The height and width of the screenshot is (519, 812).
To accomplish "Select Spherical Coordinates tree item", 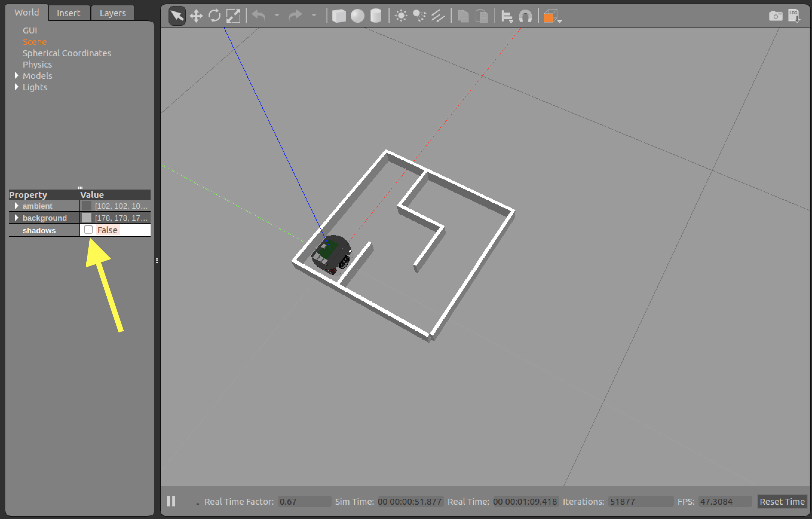I will tap(67, 53).
